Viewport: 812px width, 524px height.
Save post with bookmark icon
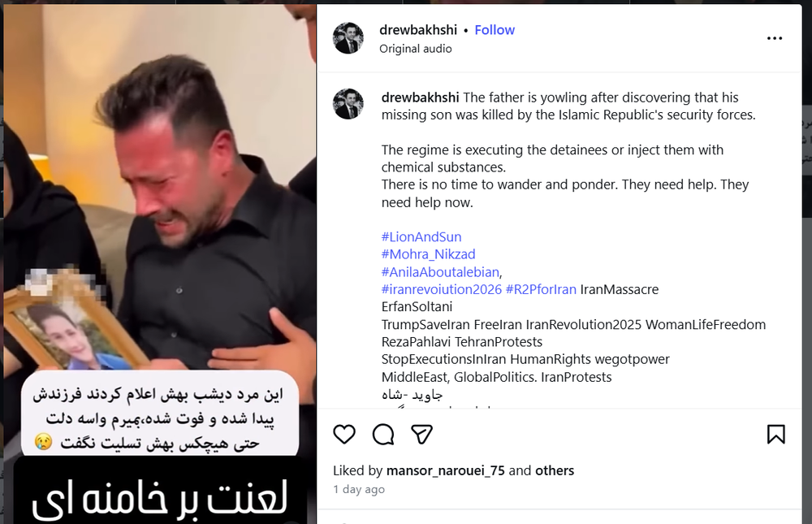pos(775,435)
